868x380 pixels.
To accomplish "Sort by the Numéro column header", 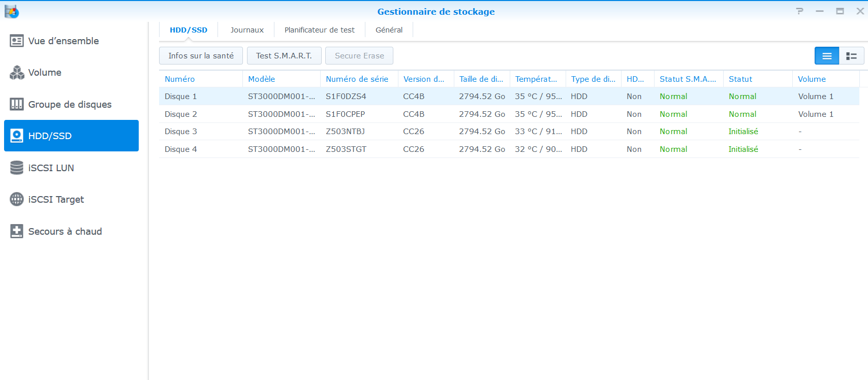I will pos(180,79).
